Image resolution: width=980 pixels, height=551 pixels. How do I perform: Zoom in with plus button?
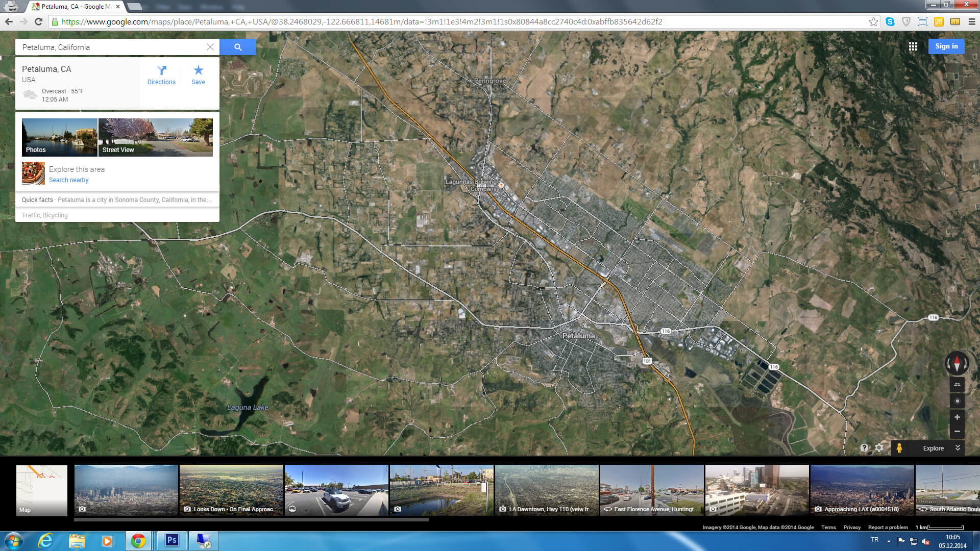[x=957, y=417]
